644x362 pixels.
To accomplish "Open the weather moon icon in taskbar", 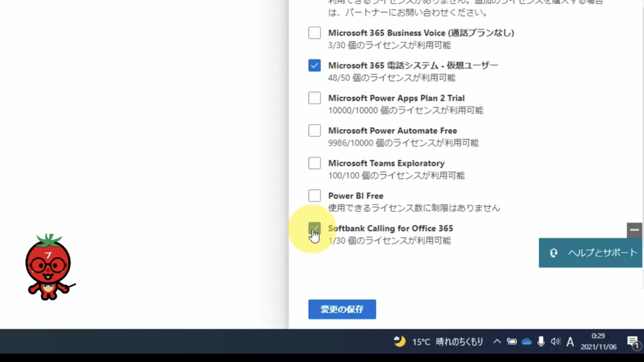I will pos(399,341).
